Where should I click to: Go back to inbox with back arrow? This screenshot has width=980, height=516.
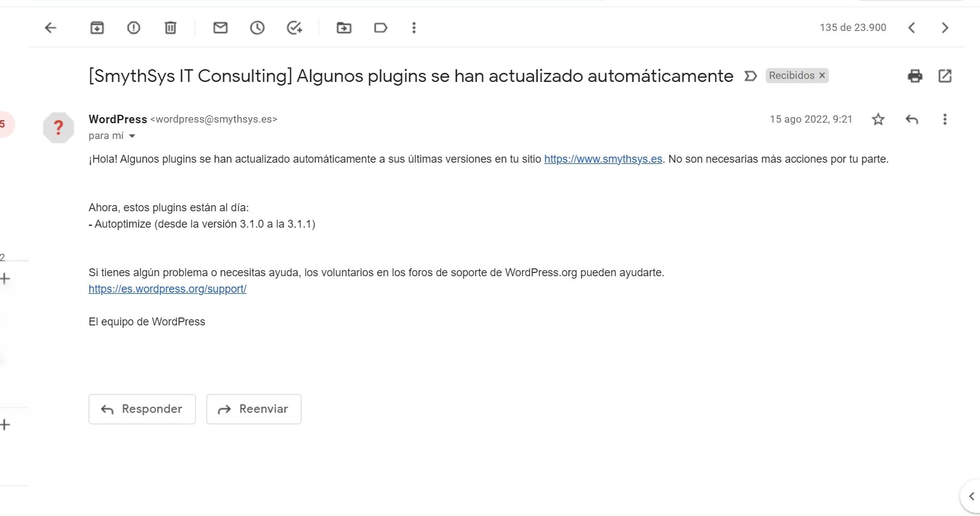51,28
